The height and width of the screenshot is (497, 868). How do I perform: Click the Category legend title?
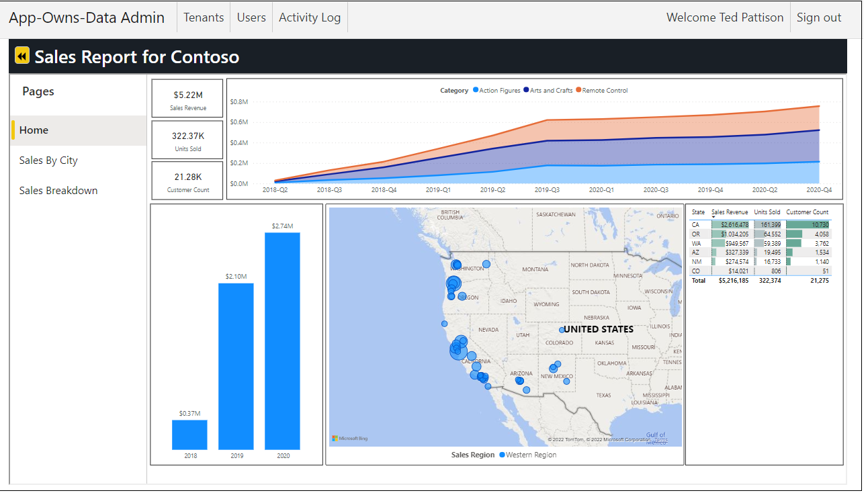(454, 90)
